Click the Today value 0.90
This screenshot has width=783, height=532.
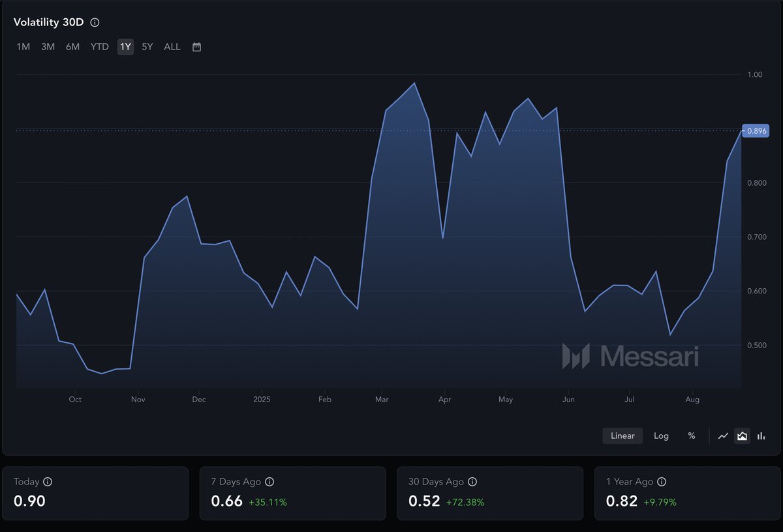pyautogui.click(x=29, y=501)
